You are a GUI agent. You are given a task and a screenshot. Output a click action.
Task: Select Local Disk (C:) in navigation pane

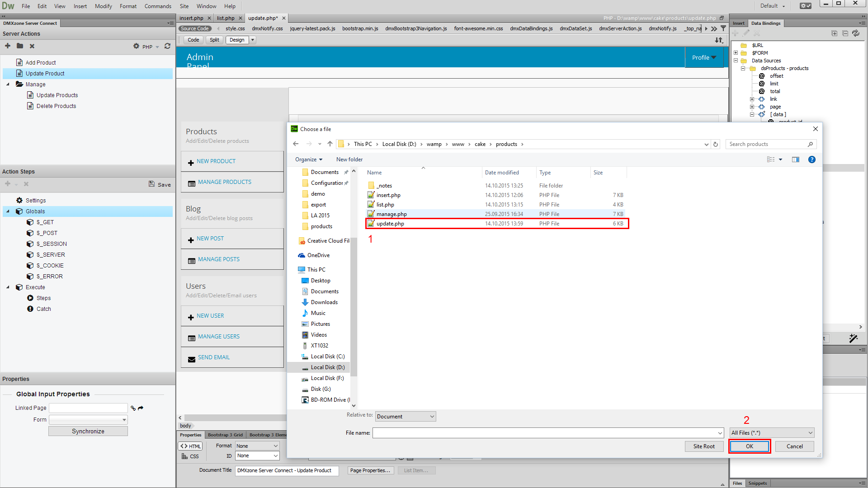[327, 357]
